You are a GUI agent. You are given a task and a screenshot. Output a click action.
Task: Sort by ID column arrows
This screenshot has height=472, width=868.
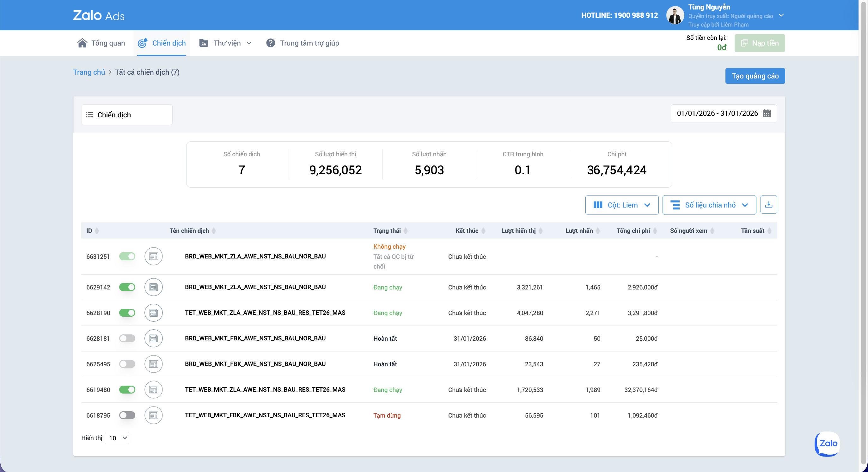tap(97, 231)
